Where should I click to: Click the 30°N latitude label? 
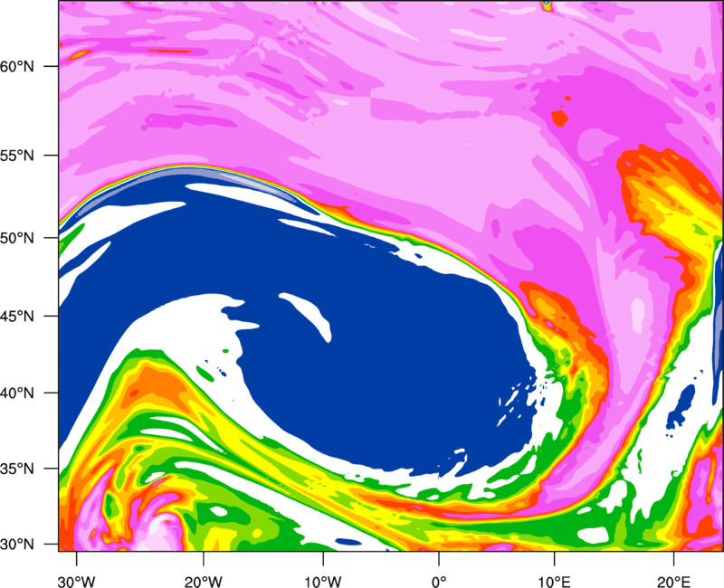(17, 545)
